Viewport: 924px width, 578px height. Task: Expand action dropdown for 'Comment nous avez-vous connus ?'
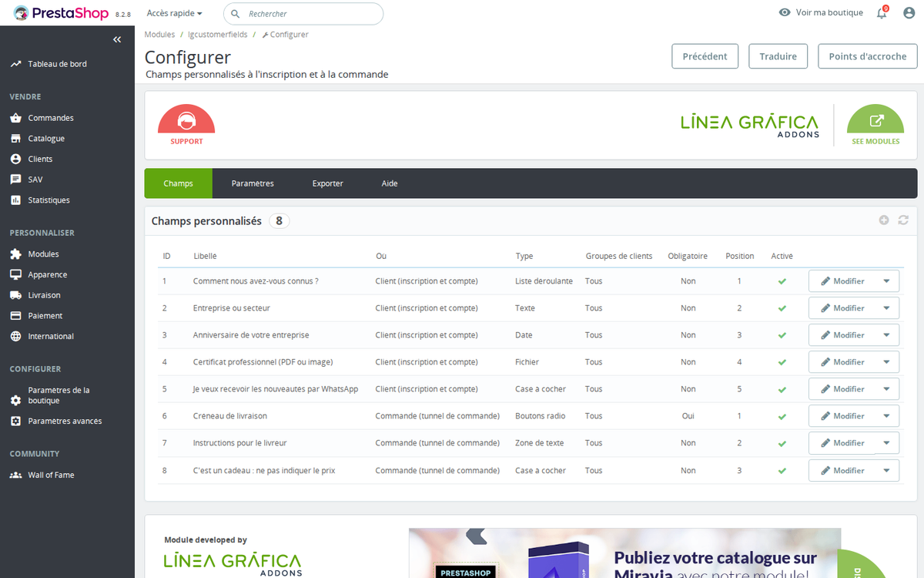point(886,281)
